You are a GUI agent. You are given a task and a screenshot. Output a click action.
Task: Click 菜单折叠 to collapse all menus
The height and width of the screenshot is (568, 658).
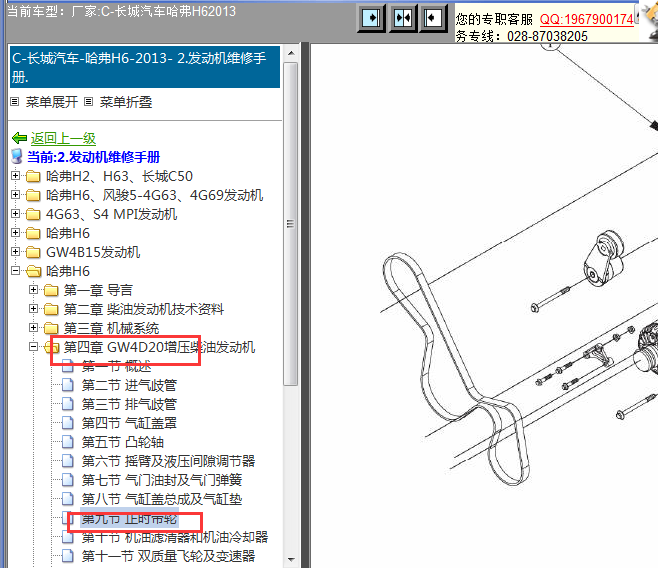tap(125, 102)
